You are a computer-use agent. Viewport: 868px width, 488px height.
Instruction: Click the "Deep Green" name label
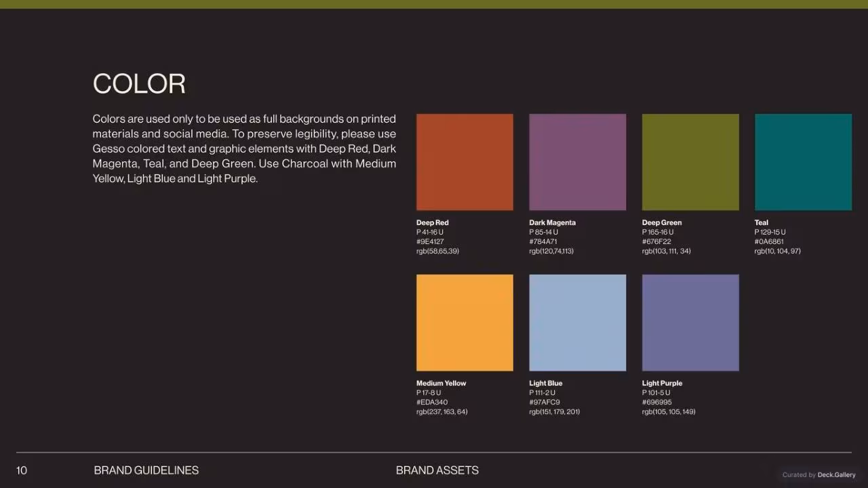(x=662, y=222)
